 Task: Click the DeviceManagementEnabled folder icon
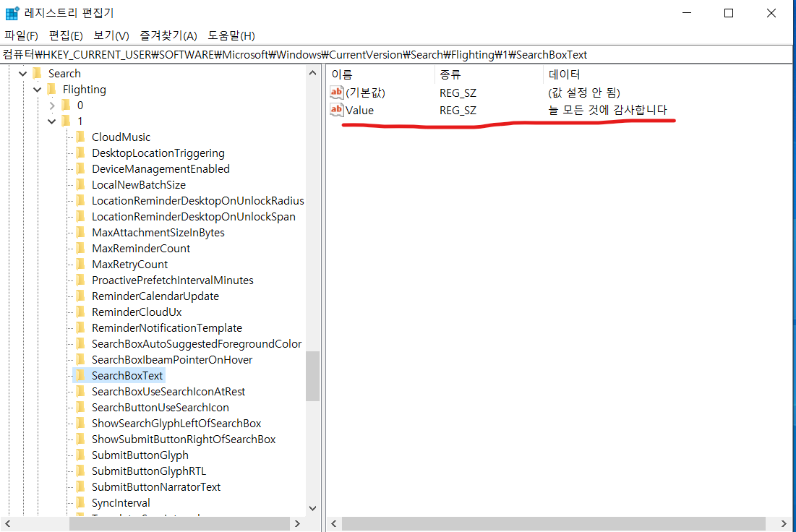click(x=80, y=168)
